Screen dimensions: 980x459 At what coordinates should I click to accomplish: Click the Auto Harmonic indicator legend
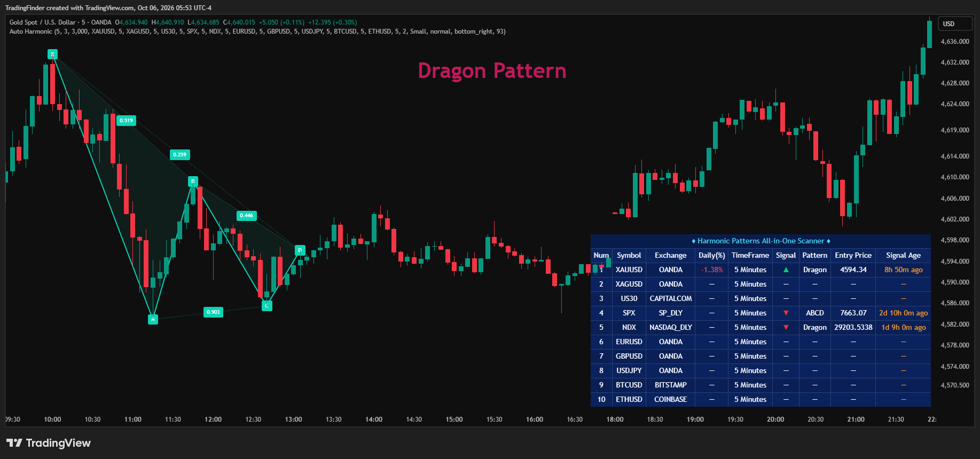pyautogui.click(x=257, y=31)
